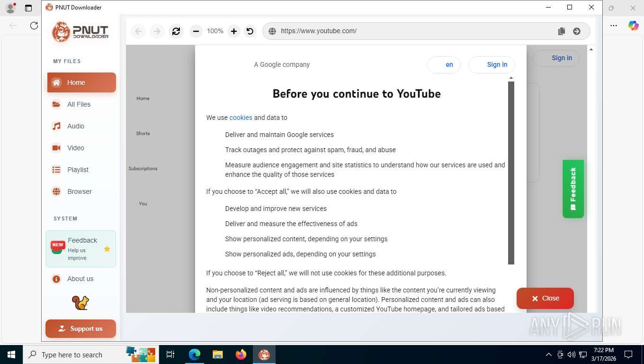Click the Edge profile icon
The width and height of the screenshot is (644, 364).
10,8
